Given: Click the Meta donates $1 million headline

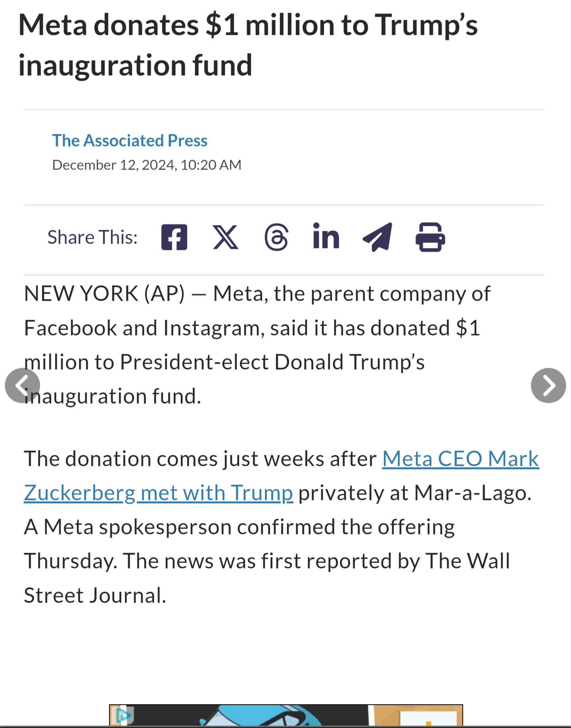Looking at the screenshot, I should (x=248, y=45).
